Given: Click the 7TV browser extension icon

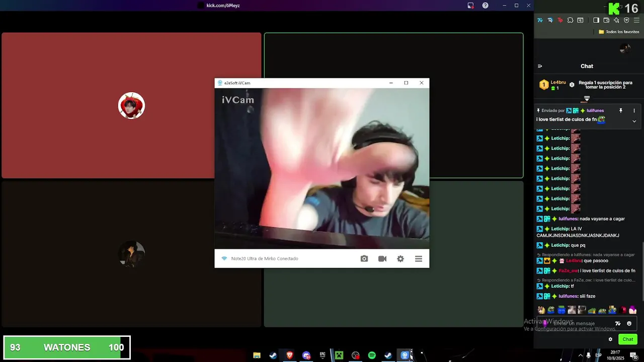Looking at the screenshot, I should click(540, 20).
